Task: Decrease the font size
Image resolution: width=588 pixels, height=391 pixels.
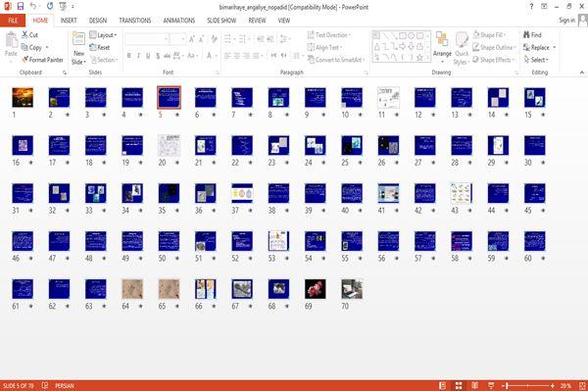Action: [x=201, y=39]
